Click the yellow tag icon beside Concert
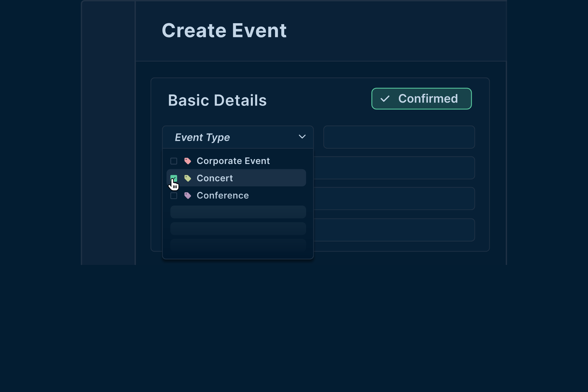Viewport: 588px width, 392px height. 188,178
